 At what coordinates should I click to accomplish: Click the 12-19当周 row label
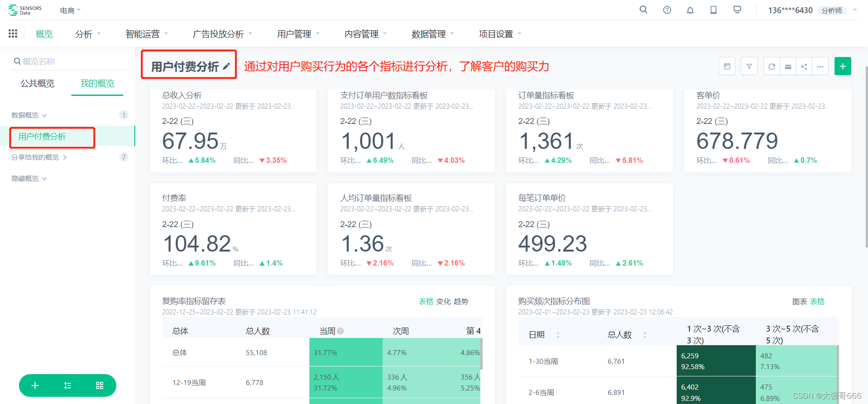189,383
